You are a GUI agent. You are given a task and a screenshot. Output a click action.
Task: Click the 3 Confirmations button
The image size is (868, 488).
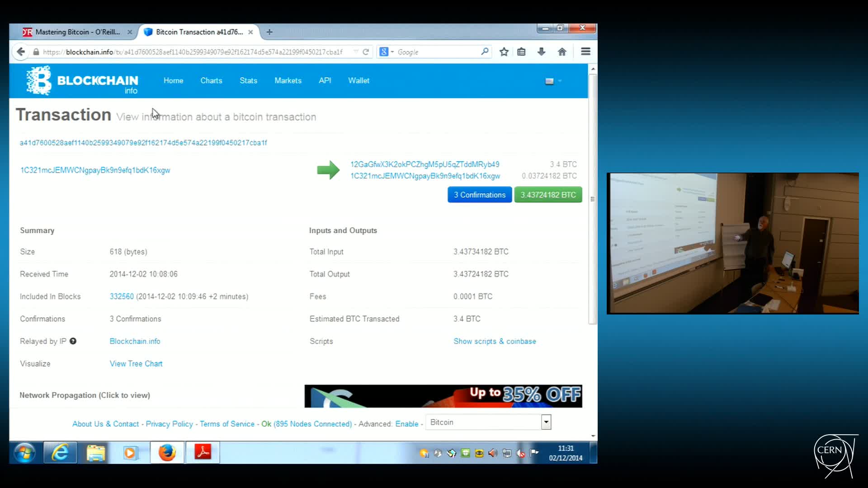tap(479, 195)
